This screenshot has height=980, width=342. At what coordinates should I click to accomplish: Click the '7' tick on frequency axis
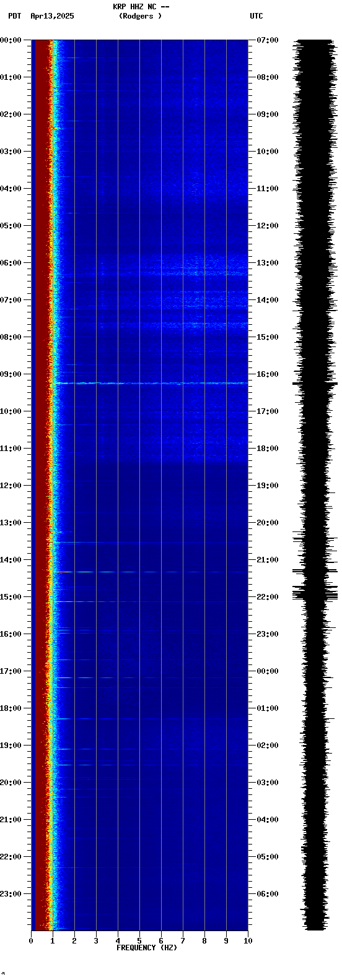183,941
